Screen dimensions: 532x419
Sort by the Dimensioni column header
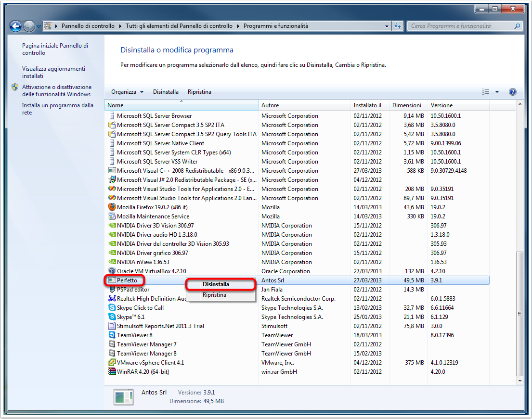(x=408, y=105)
